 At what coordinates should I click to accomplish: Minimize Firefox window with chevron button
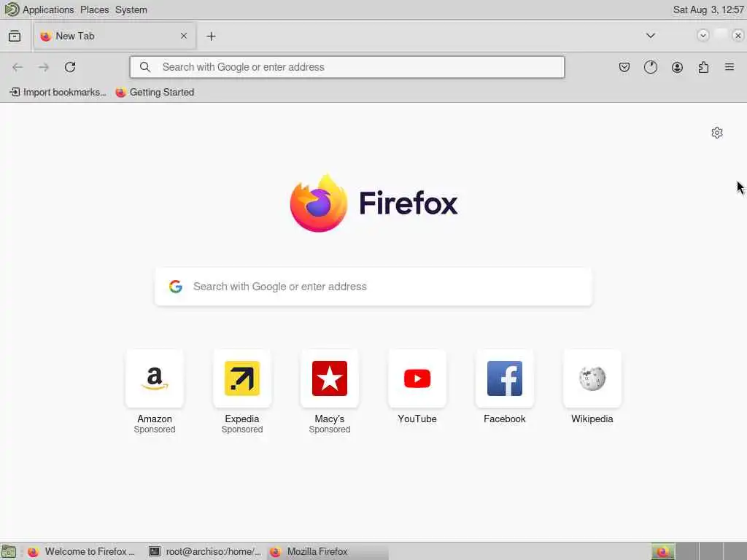(x=703, y=35)
